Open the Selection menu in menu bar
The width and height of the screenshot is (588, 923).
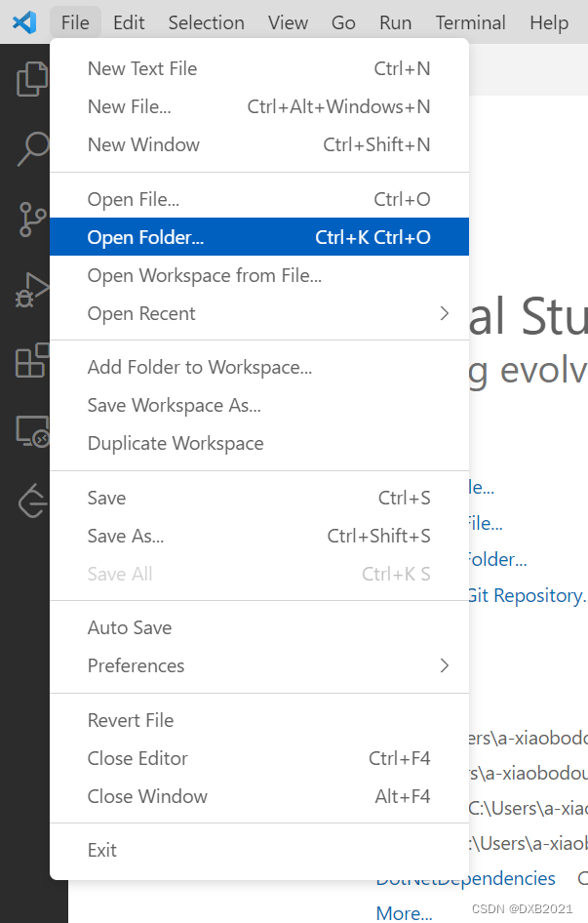206,22
